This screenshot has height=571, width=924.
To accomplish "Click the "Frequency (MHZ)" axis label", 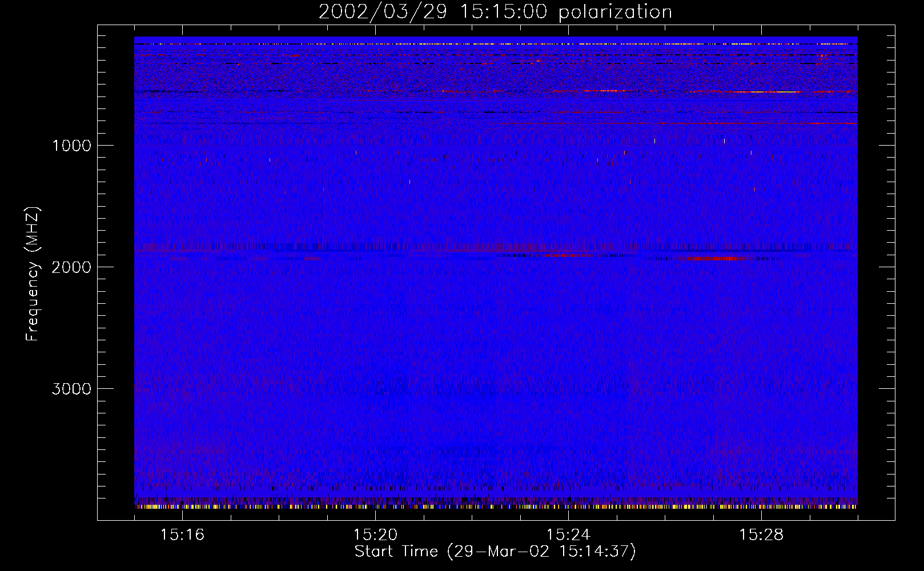I will [x=33, y=274].
